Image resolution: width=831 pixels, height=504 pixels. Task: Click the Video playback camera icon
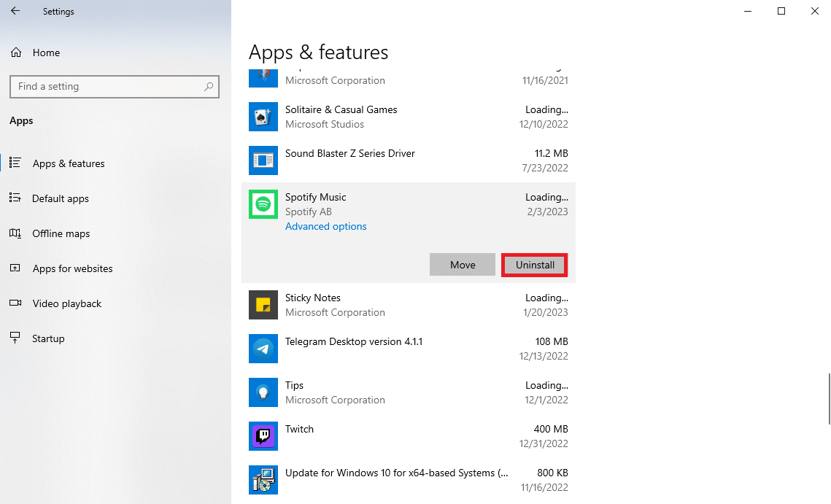[x=15, y=303]
